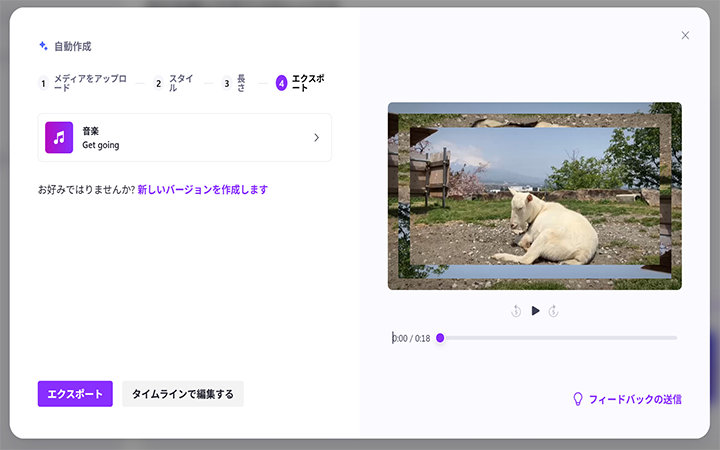Click the purple playback slider handle
This screenshot has height=450, width=720.
[440, 338]
